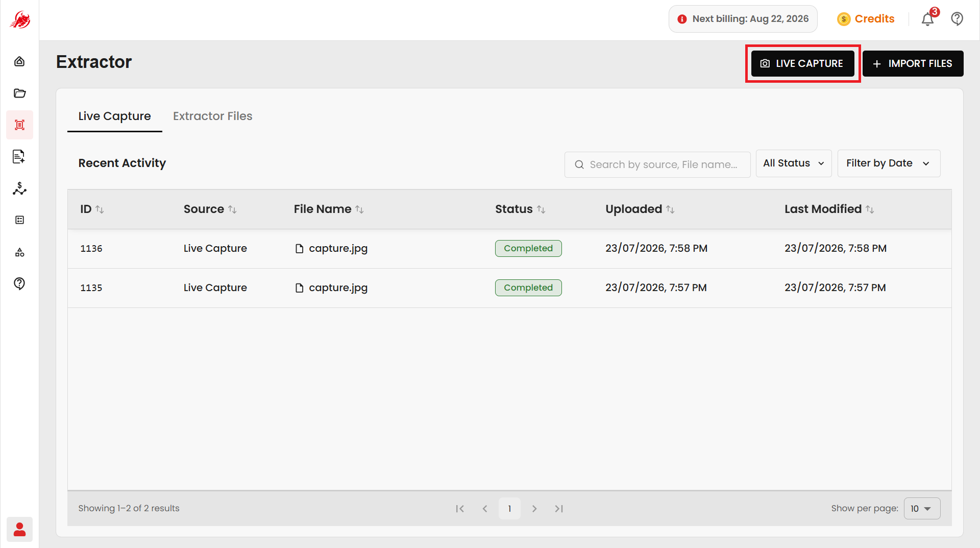Click file icon in row 1135

(x=300, y=288)
